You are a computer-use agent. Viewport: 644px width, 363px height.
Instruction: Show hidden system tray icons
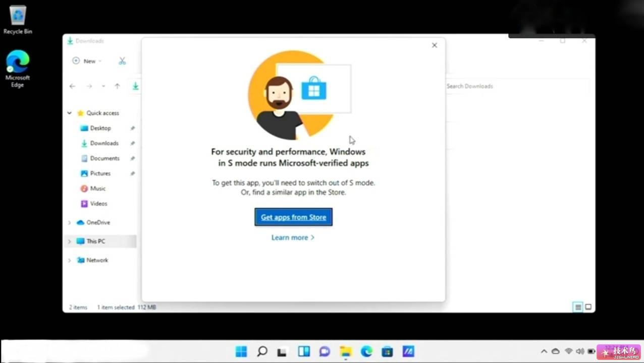coord(544,351)
